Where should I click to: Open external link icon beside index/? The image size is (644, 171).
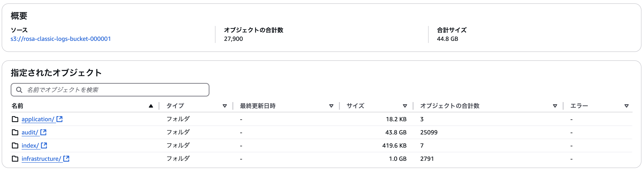(44, 145)
